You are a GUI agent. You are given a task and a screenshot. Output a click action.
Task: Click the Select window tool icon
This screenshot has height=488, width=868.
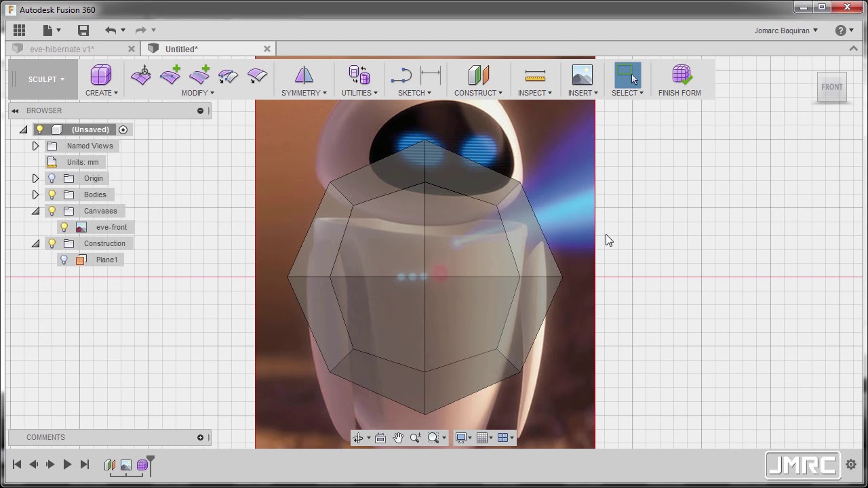coord(627,75)
